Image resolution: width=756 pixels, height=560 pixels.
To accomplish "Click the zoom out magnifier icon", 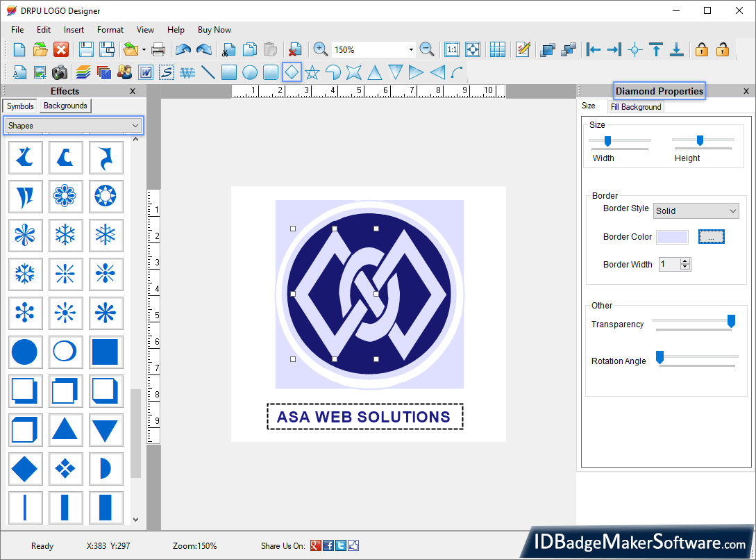I will 427,49.
